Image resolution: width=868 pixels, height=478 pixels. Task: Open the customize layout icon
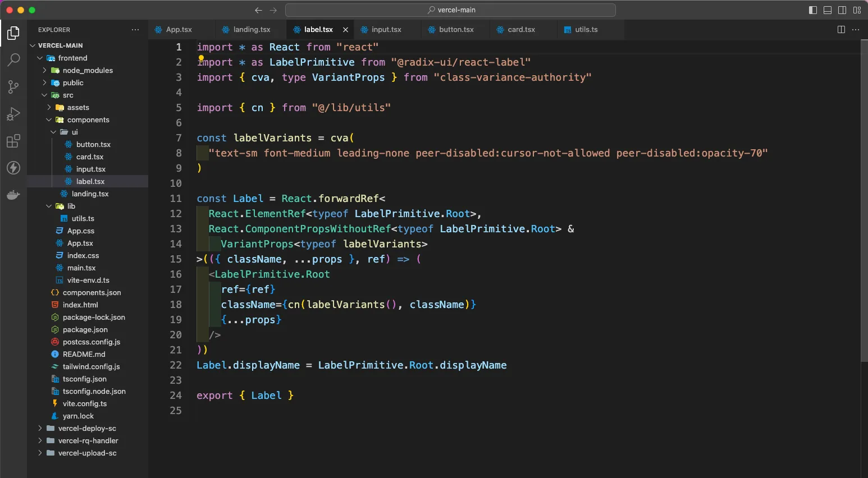(x=857, y=10)
